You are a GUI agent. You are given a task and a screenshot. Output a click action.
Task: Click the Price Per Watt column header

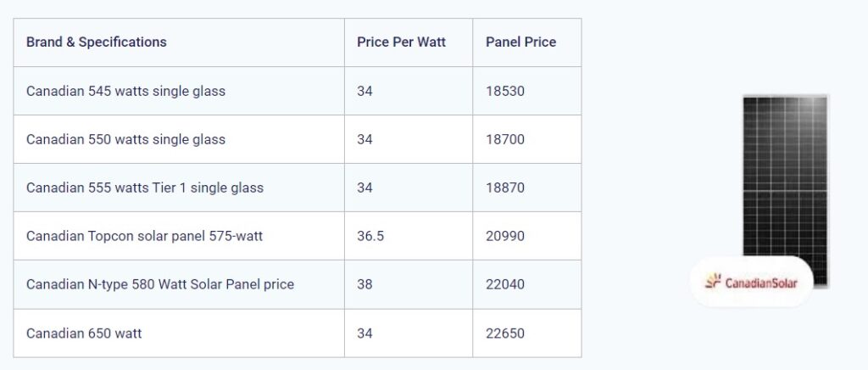point(401,42)
